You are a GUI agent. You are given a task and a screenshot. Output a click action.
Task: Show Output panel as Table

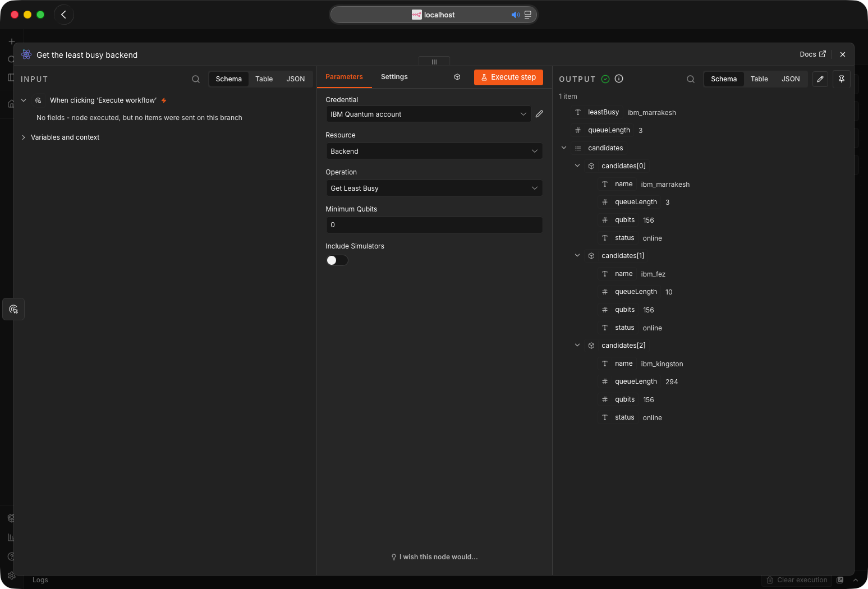point(759,79)
